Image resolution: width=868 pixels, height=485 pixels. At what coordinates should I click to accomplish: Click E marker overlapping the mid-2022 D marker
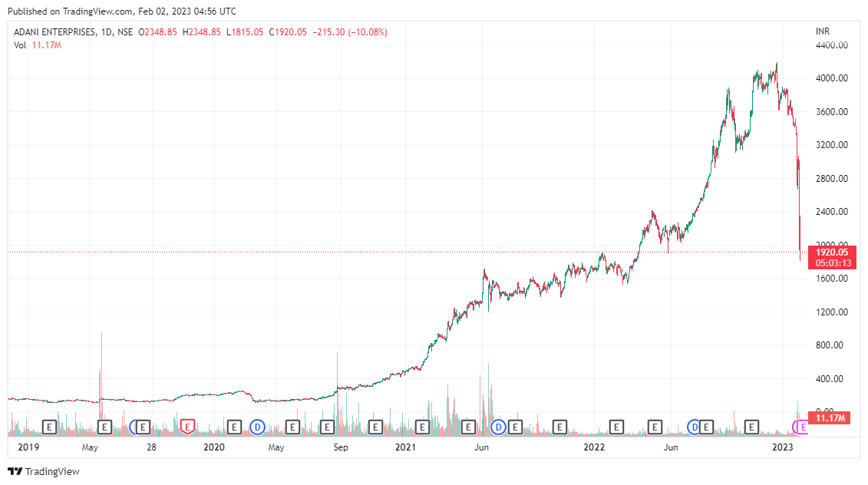tap(706, 427)
